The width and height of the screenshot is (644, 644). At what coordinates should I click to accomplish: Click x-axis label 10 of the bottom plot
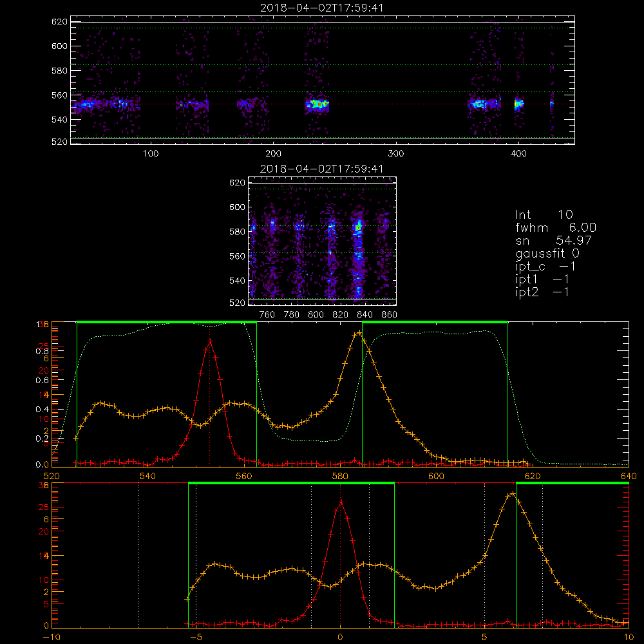[629, 638]
